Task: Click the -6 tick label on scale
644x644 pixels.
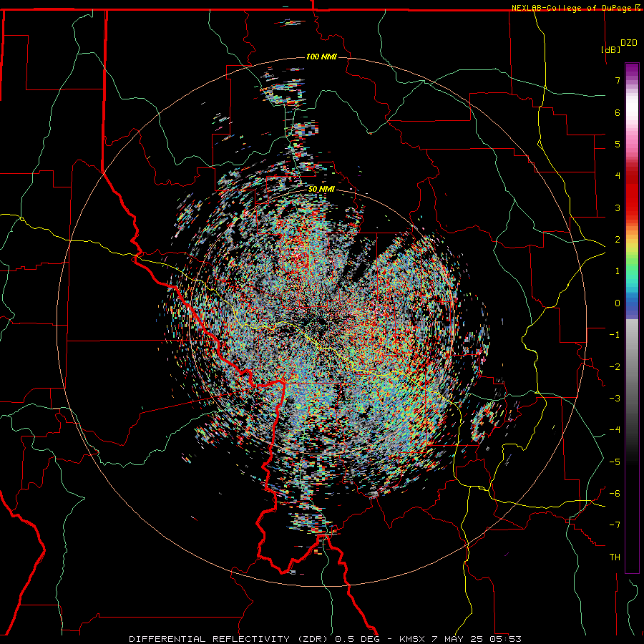Action: pos(615,494)
